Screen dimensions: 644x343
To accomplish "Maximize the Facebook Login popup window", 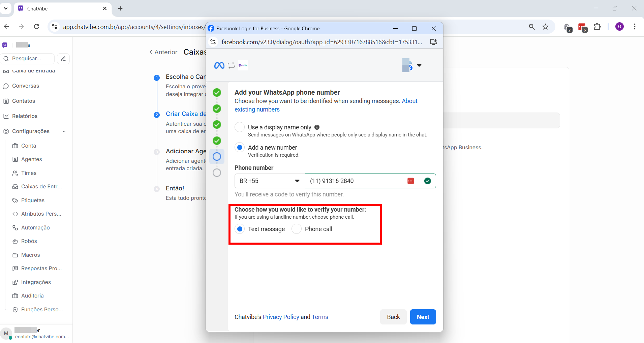I will click(x=414, y=29).
